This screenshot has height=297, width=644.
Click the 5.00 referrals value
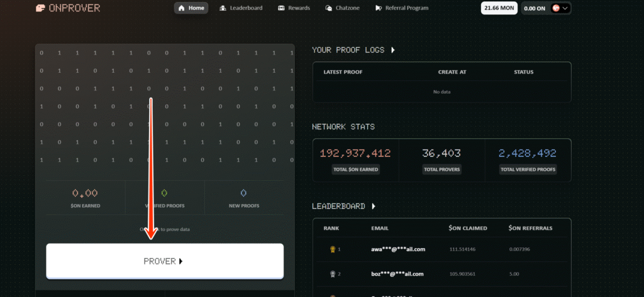tap(514, 274)
